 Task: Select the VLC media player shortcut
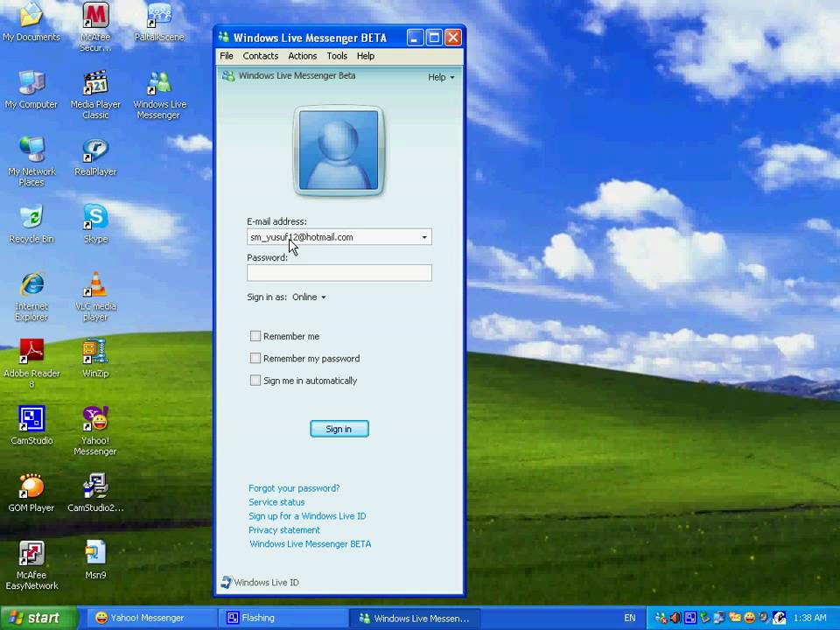(95, 297)
